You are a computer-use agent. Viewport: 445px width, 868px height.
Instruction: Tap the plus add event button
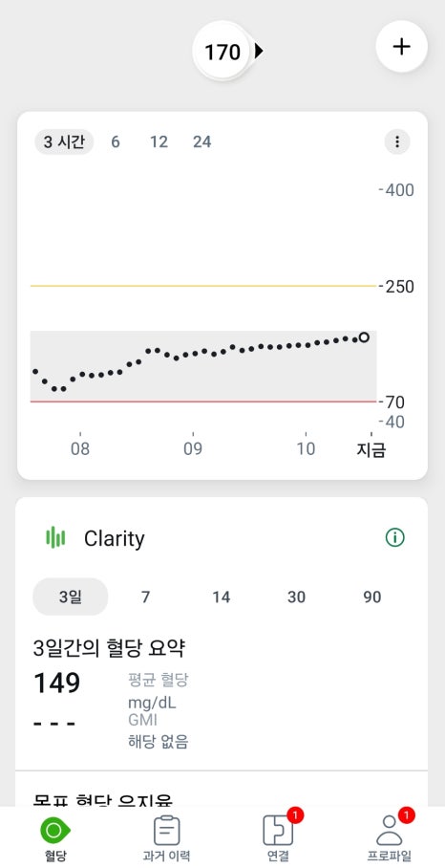click(401, 47)
